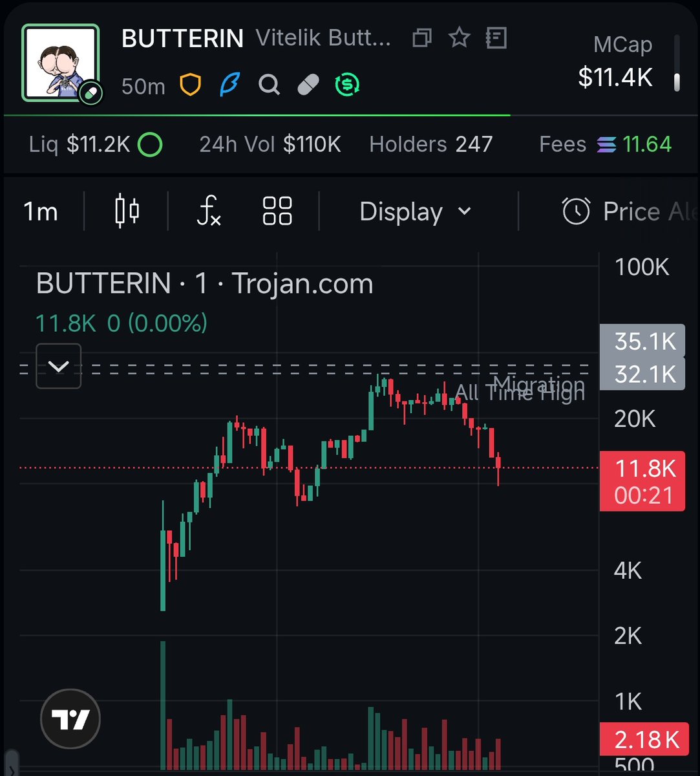Set a Price Alert

point(630,211)
